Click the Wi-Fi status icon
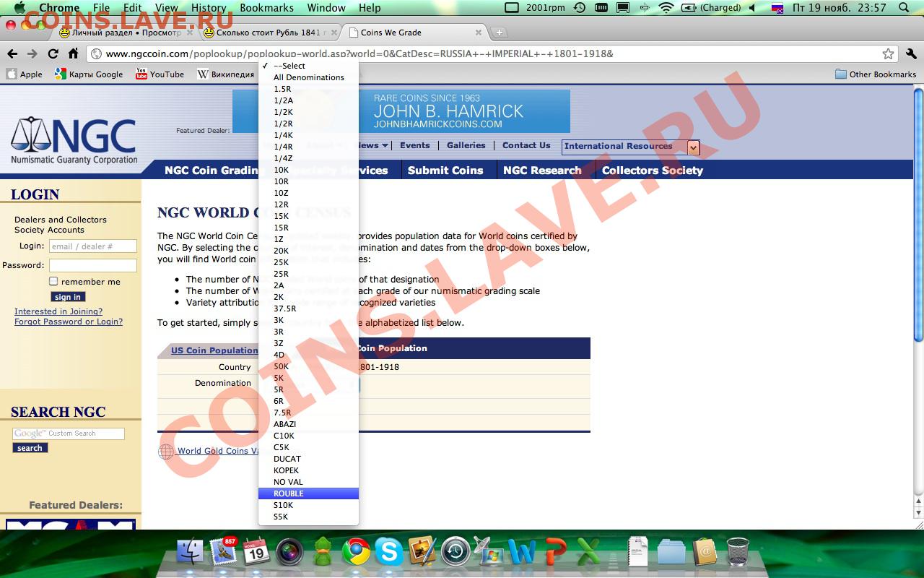 click(666, 8)
